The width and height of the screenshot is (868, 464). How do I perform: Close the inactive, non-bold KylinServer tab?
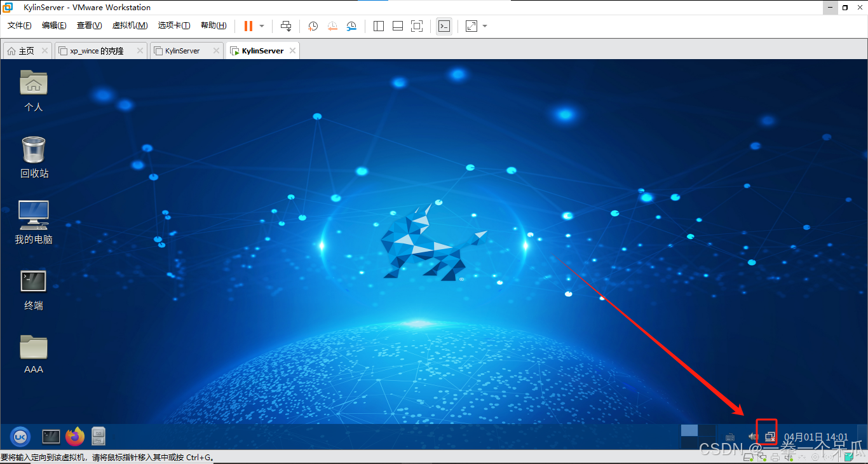tap(216, 51)
